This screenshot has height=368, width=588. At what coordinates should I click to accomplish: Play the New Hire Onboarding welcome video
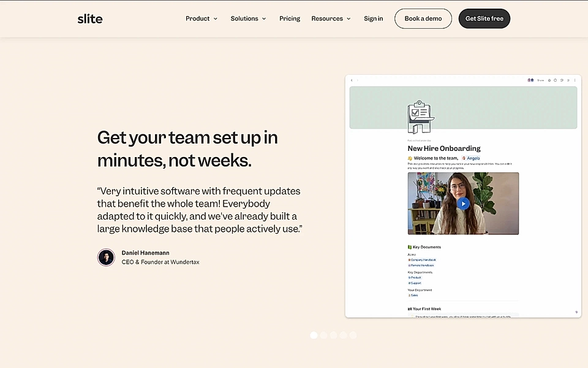coord(463,202)
